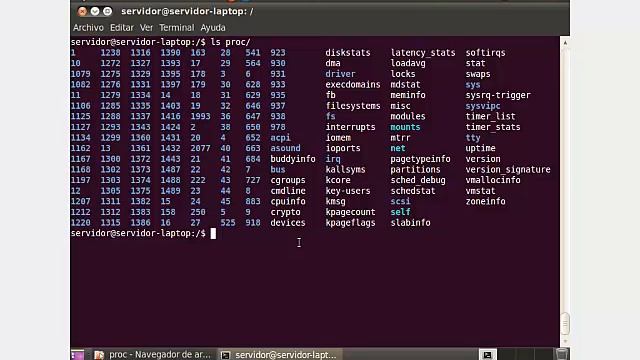Click the 'sysvipc' directory entry
This screenshot has width=640, height=360.
tap(483, 106)
